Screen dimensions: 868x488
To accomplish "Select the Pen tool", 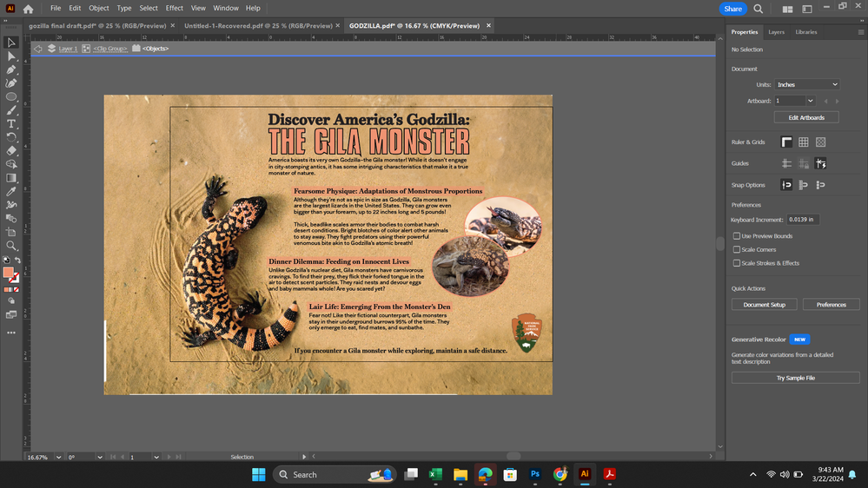I will (x=11, y=69).
